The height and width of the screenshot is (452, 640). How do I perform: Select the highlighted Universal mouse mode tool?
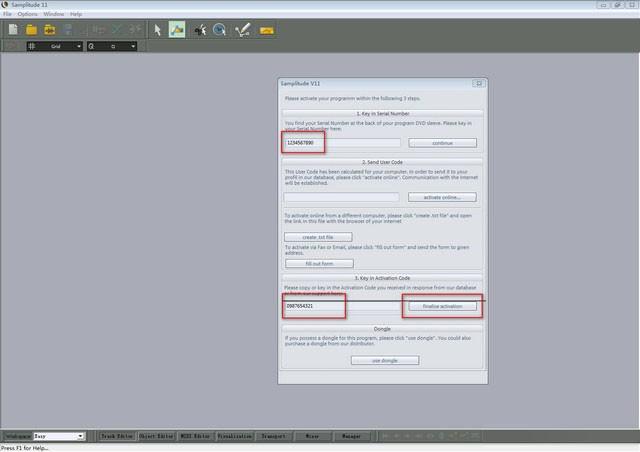pos(176,30)
